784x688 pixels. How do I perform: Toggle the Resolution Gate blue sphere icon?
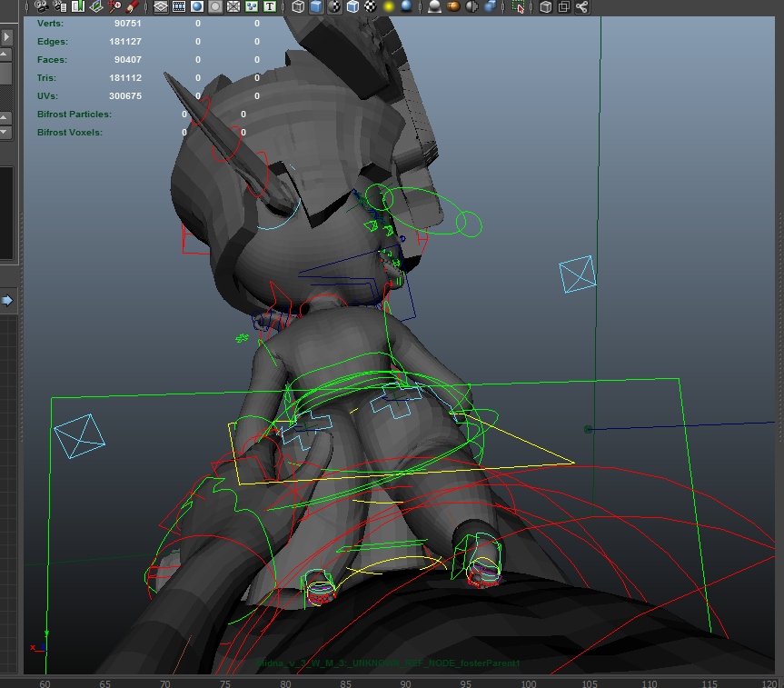click(x=197, y=6)
